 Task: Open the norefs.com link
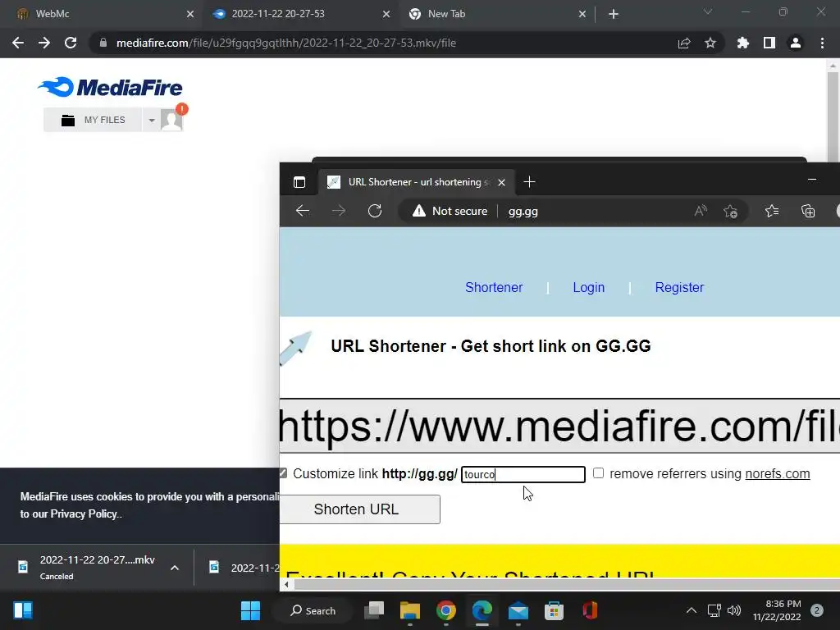pyautogui.click(x=778, y=474)
